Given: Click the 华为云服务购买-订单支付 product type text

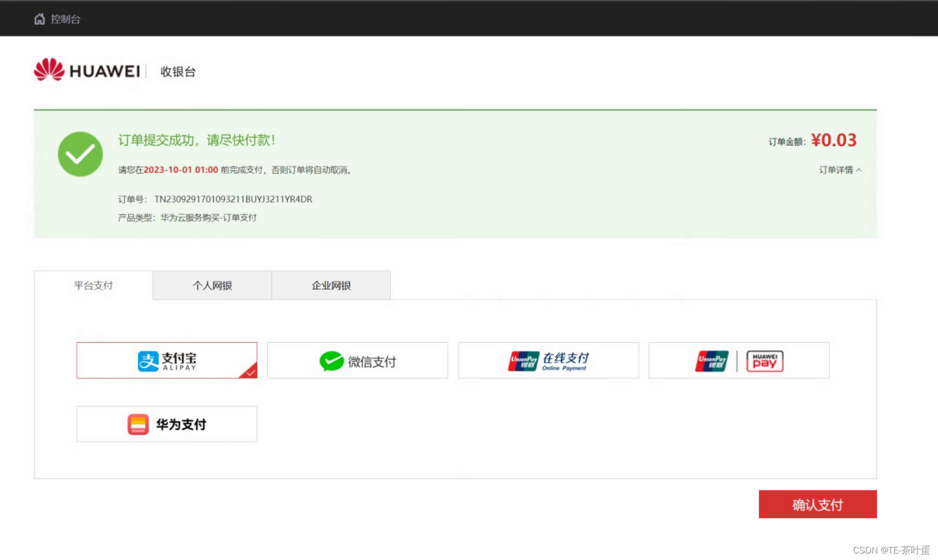Looking at the screenshot, I should point(208,218).
